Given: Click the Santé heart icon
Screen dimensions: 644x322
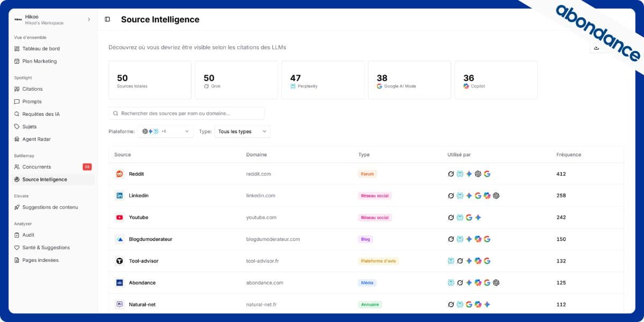Looking at the screenshot, I should (x=17, y=248).
